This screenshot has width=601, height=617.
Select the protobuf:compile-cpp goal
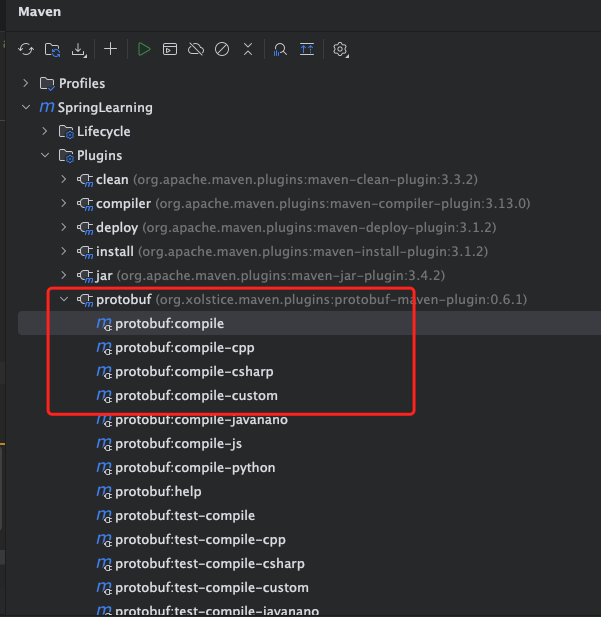point(185,348)
